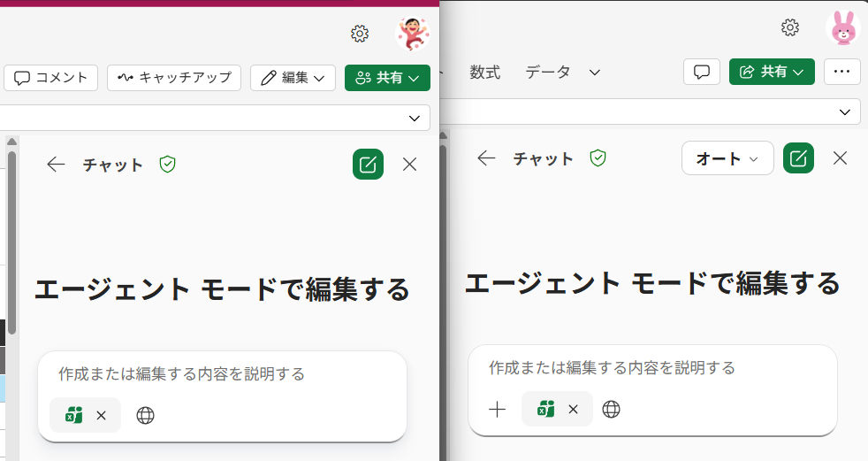Click the left chat prompt input field
This screenshot has width=868, height=461.
click(x=221, y=374)
